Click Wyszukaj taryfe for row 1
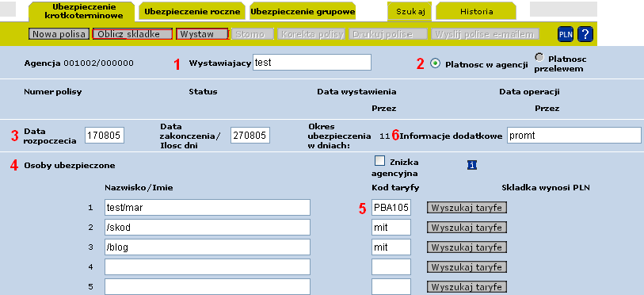The image size is (644, 295). pos(467,208)
